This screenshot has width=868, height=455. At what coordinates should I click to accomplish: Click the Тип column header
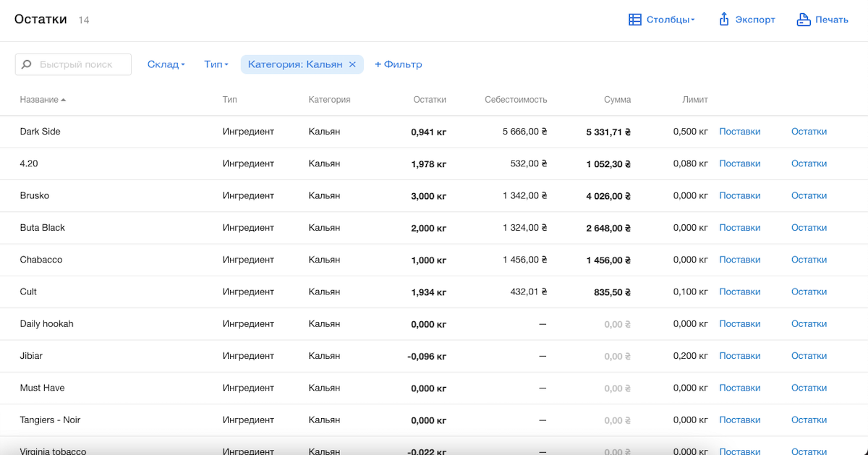tap(230, 100)
